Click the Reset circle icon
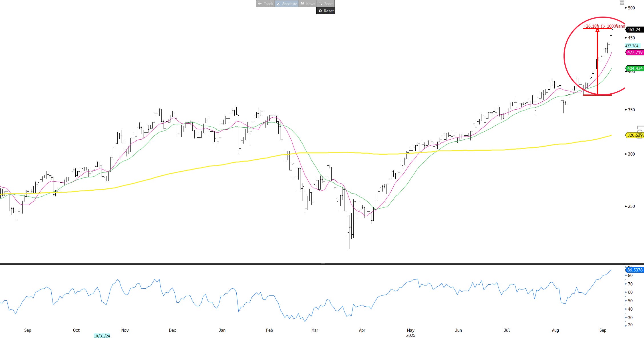The width and height of the screenshot is (644, 338). (x=320, y=11)
